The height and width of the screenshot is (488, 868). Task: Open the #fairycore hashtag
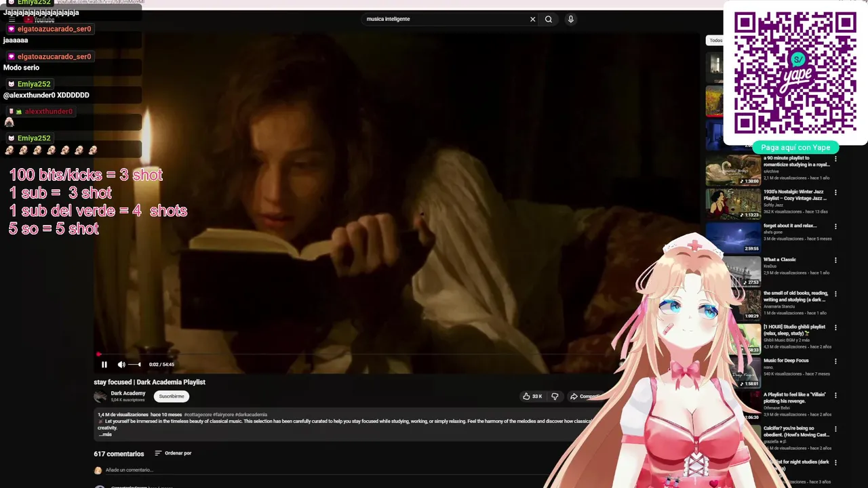coord(223,415)
